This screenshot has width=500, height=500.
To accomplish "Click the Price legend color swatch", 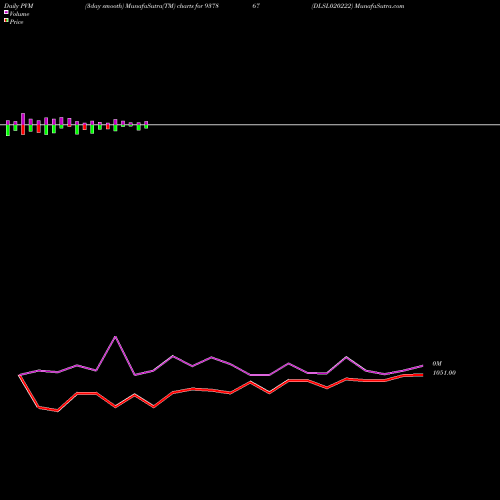I will (x=6, y=21).
